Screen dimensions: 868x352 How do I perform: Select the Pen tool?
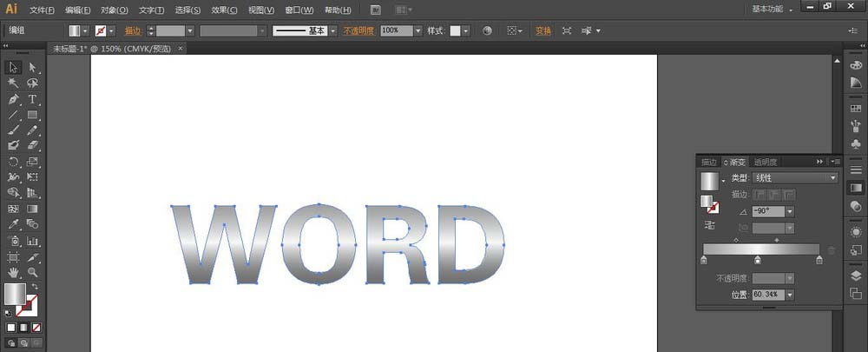(14, 99)
